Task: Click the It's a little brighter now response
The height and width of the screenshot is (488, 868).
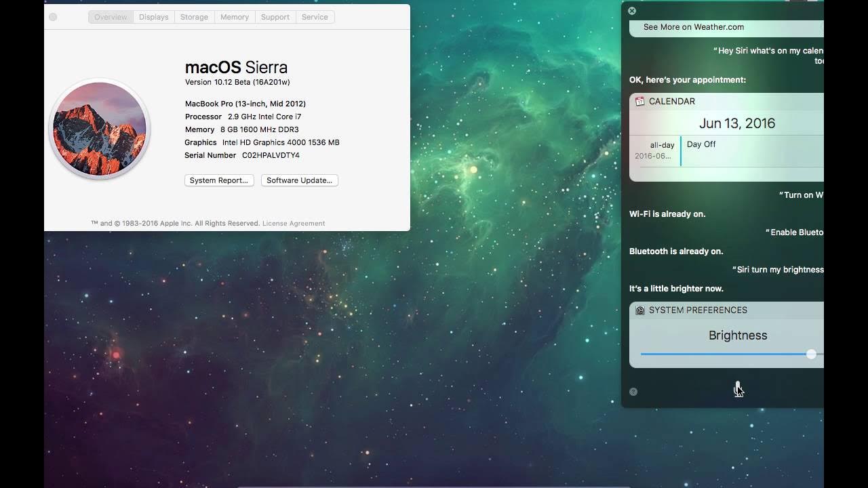Action: [x=676, y=289]
